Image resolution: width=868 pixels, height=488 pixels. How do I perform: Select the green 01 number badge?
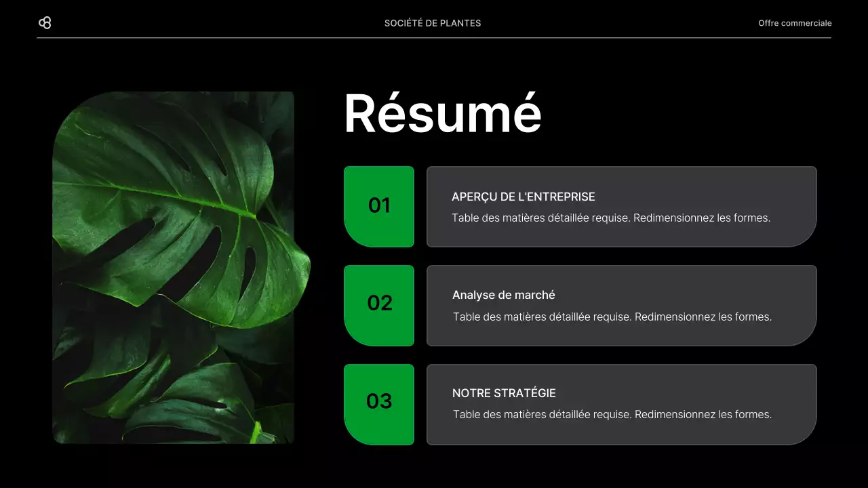(x=379, y=206)
